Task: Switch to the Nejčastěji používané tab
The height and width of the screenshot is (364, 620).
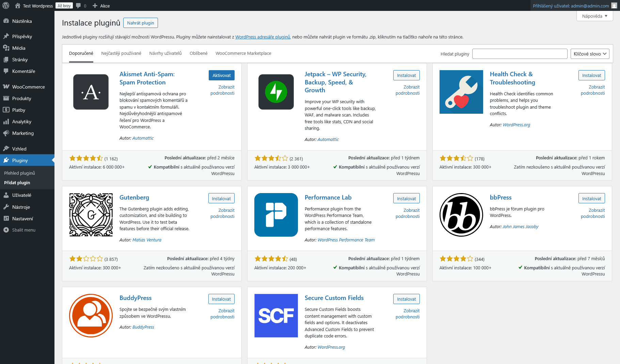Action: pyautogui.click(x=121, y=53)
